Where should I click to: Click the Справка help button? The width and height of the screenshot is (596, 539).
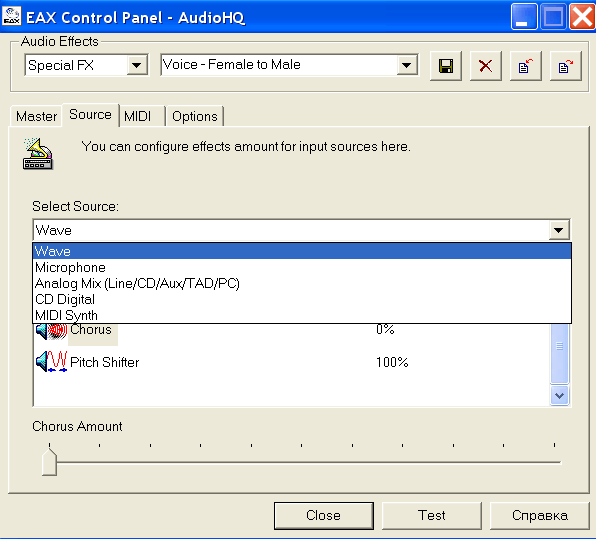[540, 515]
